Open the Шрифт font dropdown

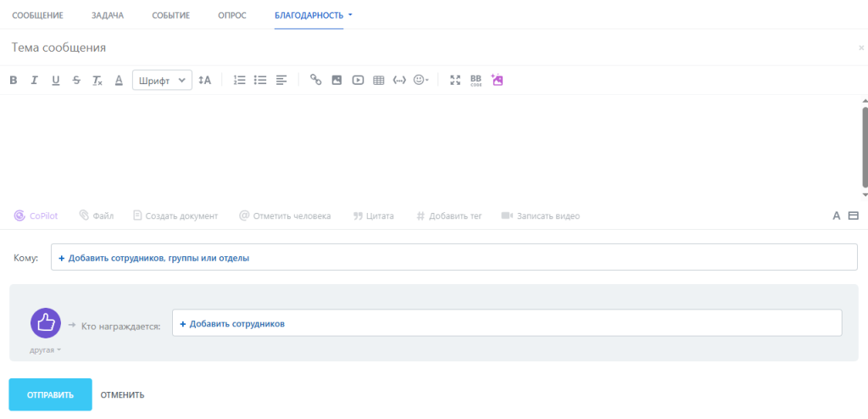(x=162, y=81)
